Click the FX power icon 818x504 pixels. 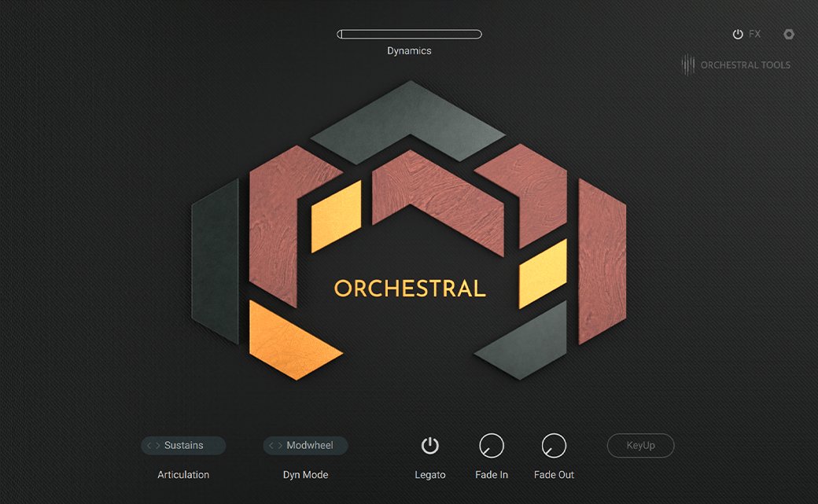[x=736, y=34]
